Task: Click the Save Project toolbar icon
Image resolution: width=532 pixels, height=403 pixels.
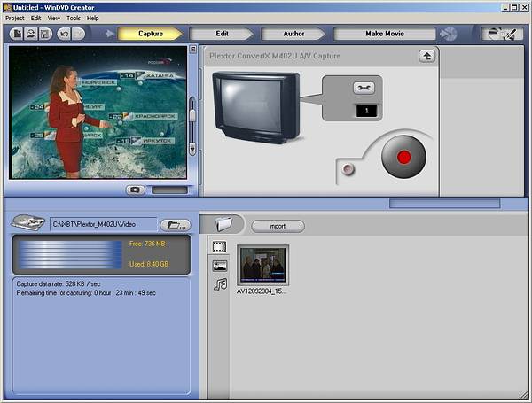Action: [43, 34]
